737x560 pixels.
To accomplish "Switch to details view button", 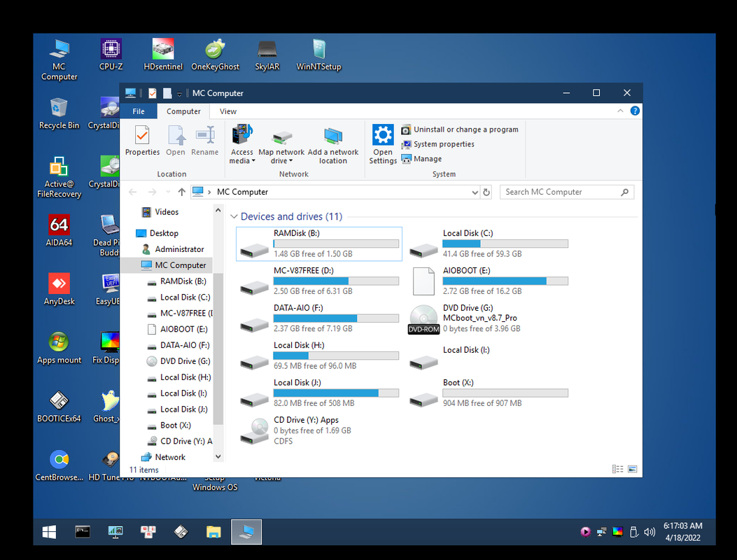I will (x=617, y=469).
